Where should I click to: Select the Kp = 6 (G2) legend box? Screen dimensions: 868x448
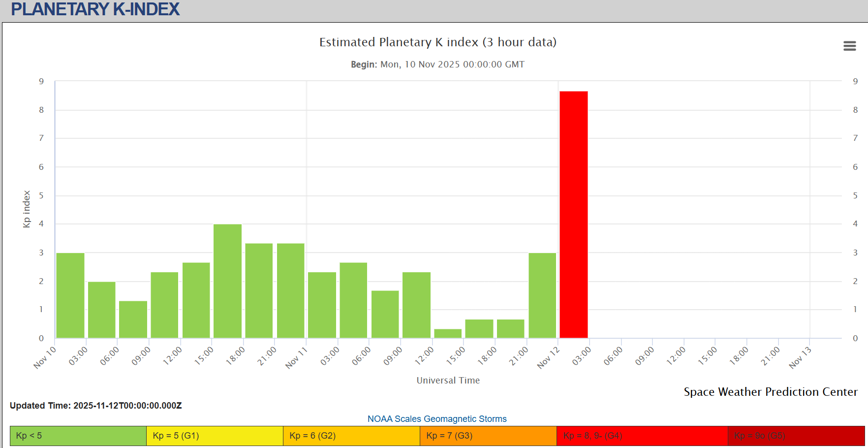pyautogui.click(x=351, y=436)
